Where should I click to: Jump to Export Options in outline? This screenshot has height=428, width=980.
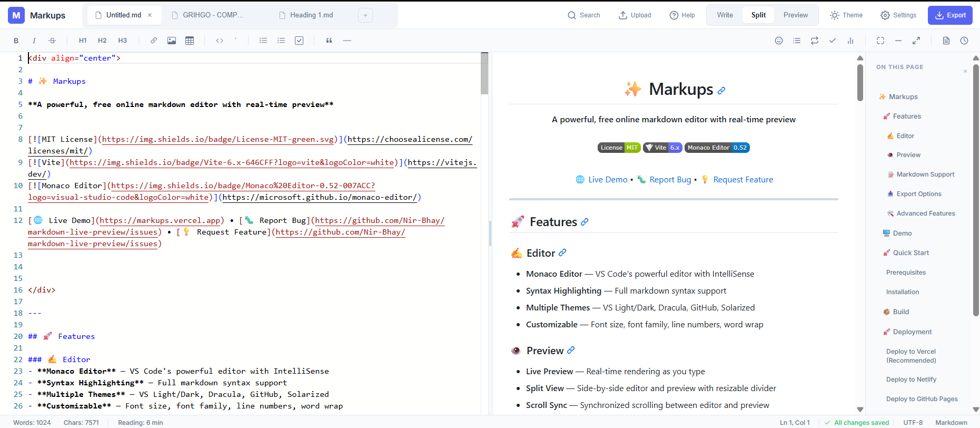914,194
